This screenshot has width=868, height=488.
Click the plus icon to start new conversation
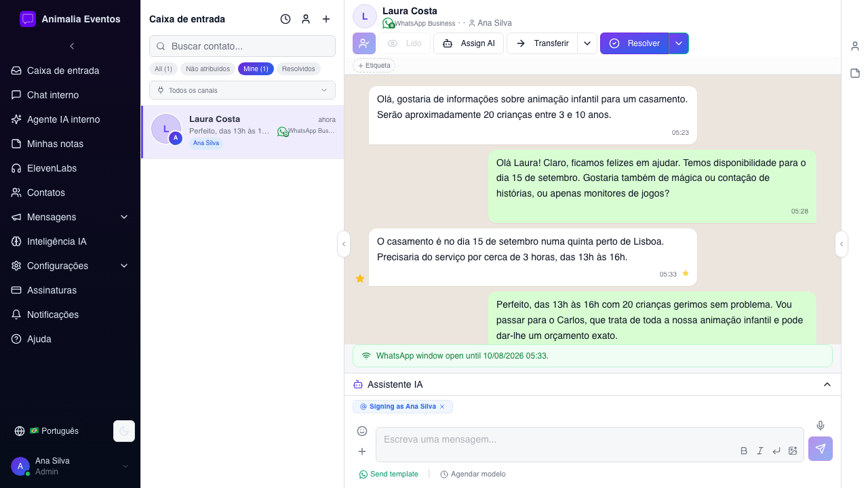click(x=326, y=19)
